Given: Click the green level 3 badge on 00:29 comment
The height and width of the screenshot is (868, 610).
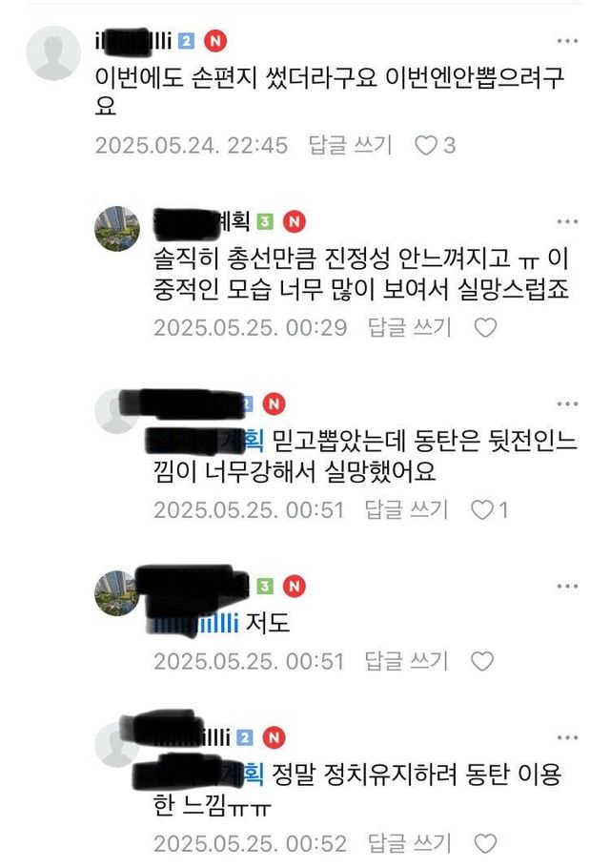Looking at the screenshot, I should tap(266, 222).
